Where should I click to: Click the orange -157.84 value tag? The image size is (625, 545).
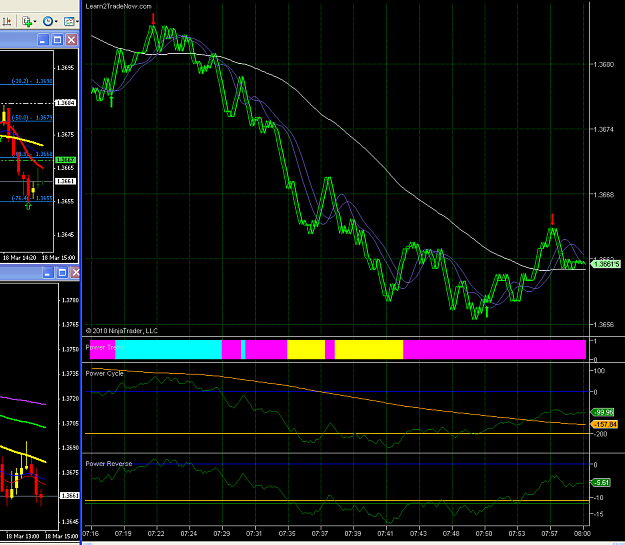click(x=605, y=424)
